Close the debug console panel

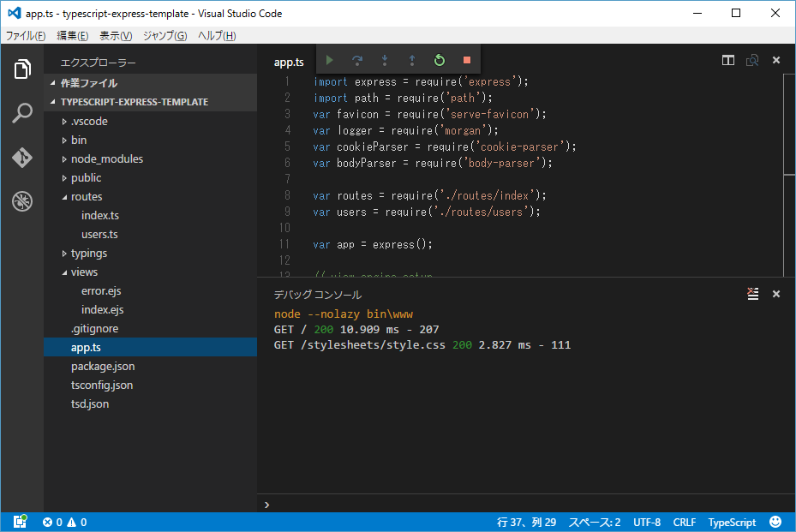[776, 293]
